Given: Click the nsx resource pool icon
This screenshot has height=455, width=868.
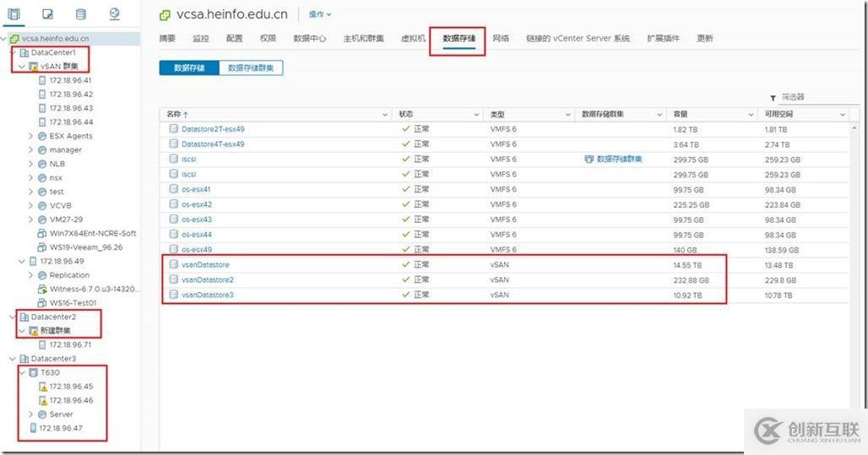Looking at the screenshot, I should click(42, 177).
